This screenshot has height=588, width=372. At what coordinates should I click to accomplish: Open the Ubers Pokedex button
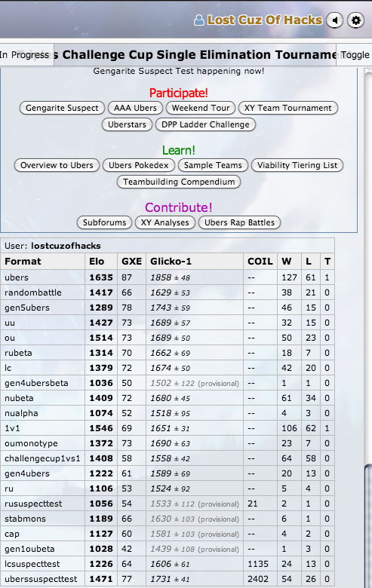tap(139, 165)
